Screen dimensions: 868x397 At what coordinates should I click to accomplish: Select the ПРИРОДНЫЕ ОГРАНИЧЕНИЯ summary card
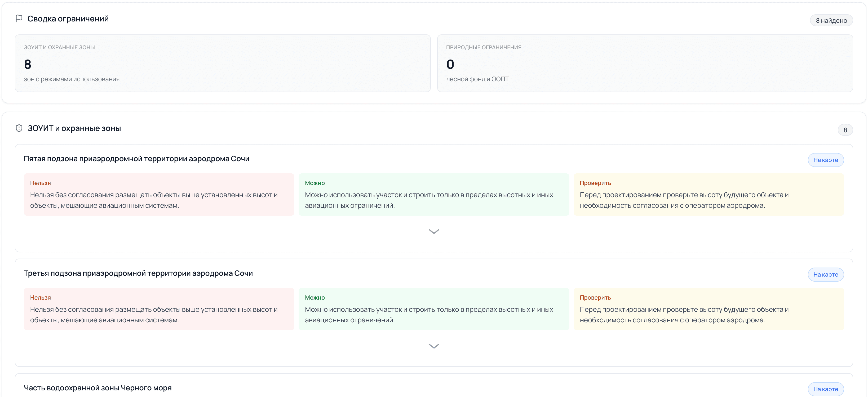tap(645, 63)
